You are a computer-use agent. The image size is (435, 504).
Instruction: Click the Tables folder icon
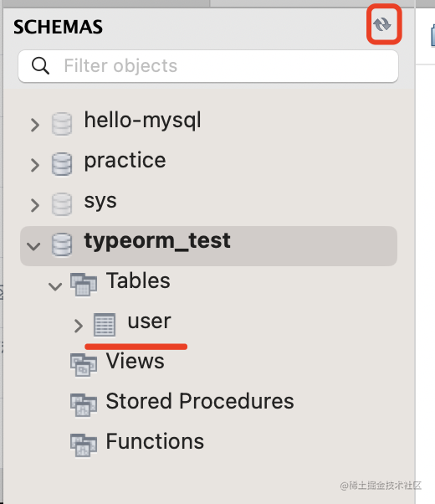click(x=84, y=285)
